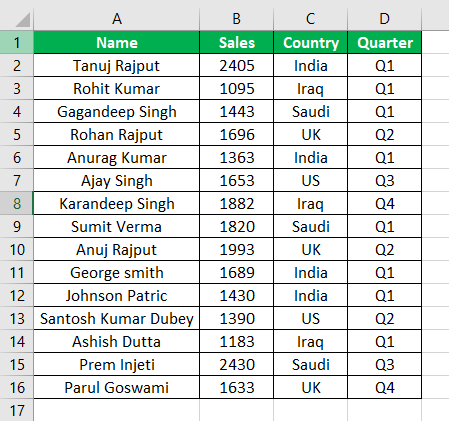Click the Country header cell
This screenshot has width=449, height=421.
tap(311, 42)
